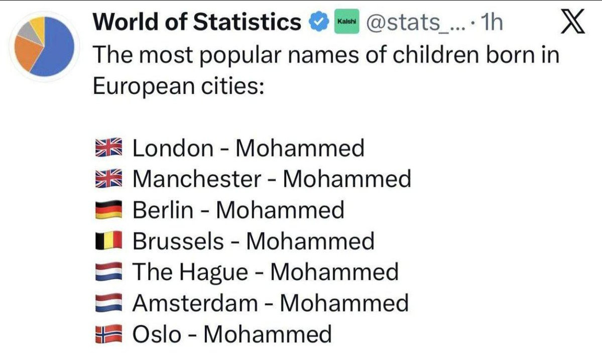602x364 pixels.
Task: Click the X logo
Action: tap(572, 23)
